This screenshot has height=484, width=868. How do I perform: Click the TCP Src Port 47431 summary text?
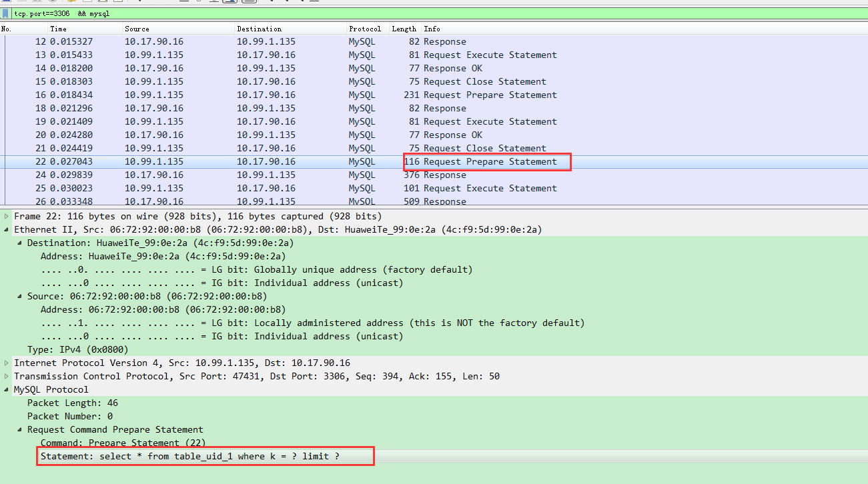pyautogui.click(x=257, y=376)
